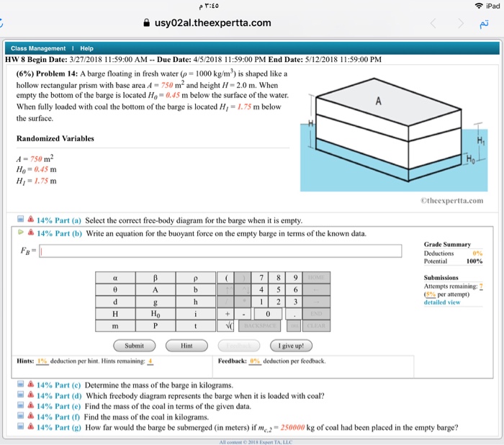Image resolution: width=504 pixels, height=445 pixels.
Task: Open the Help menu
Action: pos(86,48)
